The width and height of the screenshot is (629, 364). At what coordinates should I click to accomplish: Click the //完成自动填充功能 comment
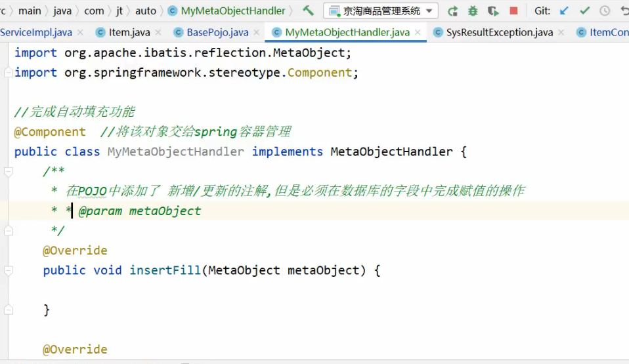(x=74, y=112)
